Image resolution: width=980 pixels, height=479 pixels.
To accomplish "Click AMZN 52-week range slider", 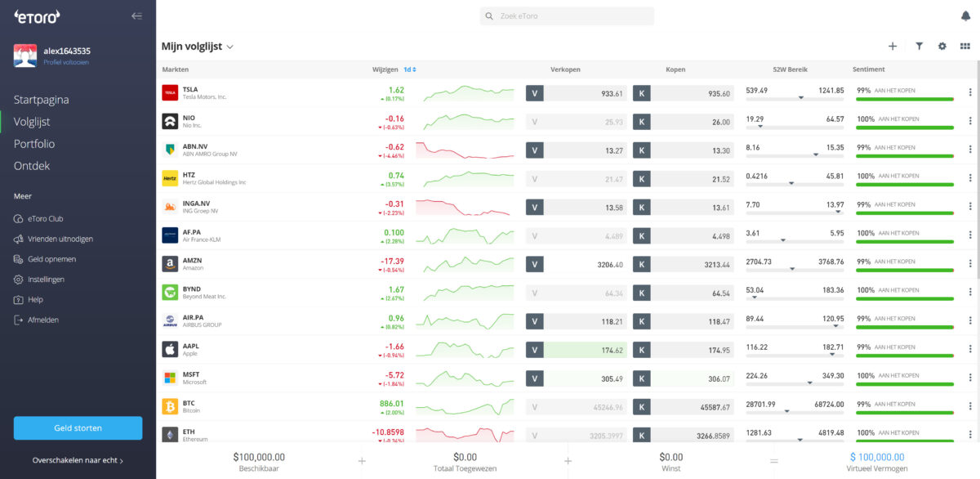I will tap(795, 270).
